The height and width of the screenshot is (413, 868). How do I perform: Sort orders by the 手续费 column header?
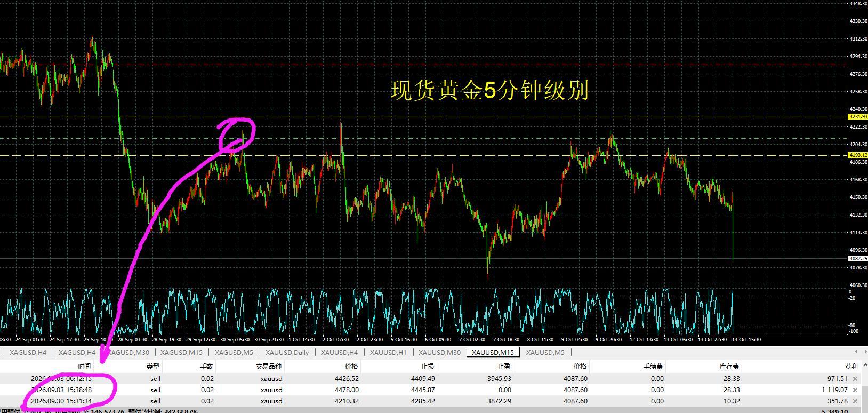(653, 367)
